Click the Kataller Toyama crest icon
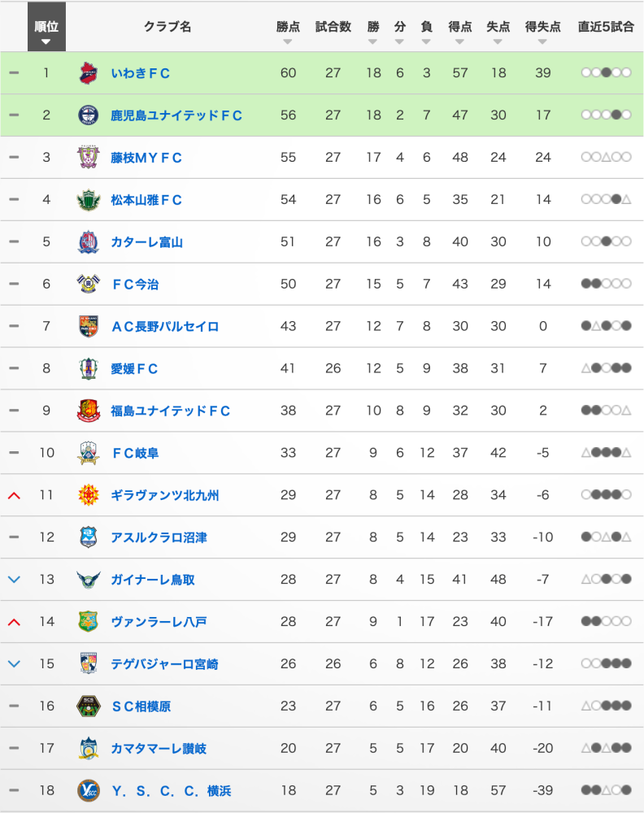Image resolution: width=644 pixels, height=813 pixels. (x=88, y=242)
